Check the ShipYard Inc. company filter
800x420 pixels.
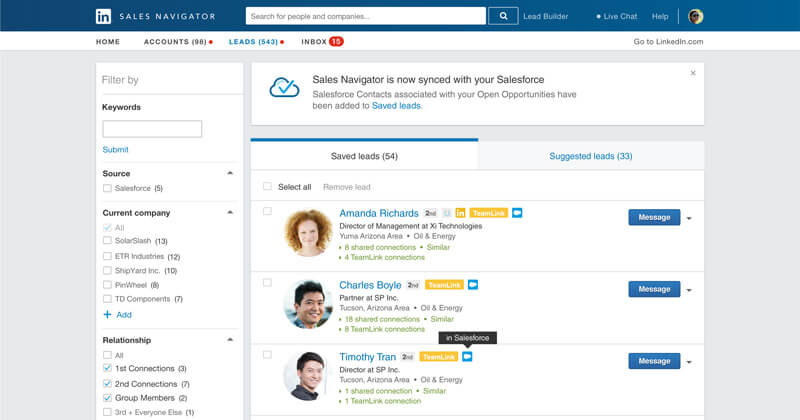click(x=107, y=270)
